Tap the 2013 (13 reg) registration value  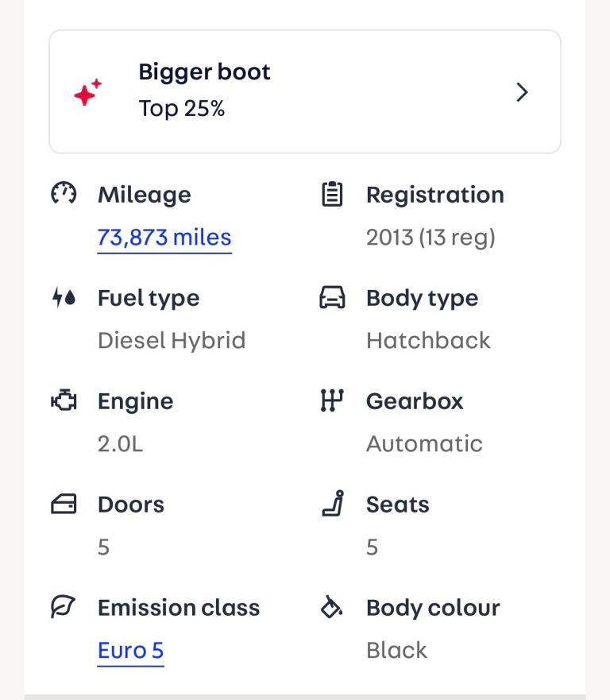pos(430,238)
